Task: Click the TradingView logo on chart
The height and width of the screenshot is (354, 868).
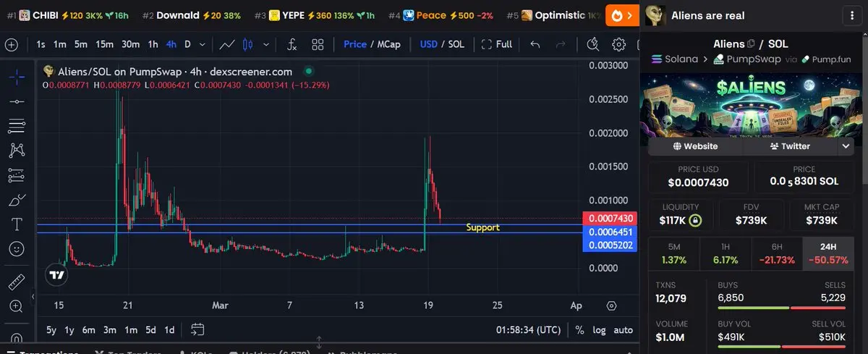Action: [x=56, y=275]
